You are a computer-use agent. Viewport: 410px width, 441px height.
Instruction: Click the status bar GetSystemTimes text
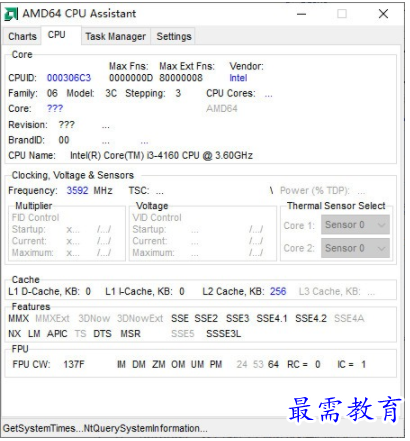(105, 428)
